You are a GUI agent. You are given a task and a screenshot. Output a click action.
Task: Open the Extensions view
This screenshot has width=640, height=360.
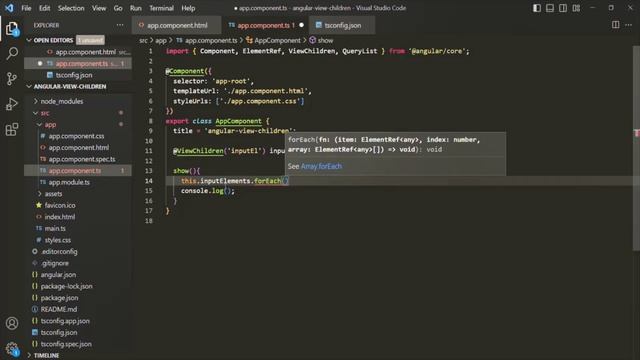pyautogui.click(x=12, y=129)
